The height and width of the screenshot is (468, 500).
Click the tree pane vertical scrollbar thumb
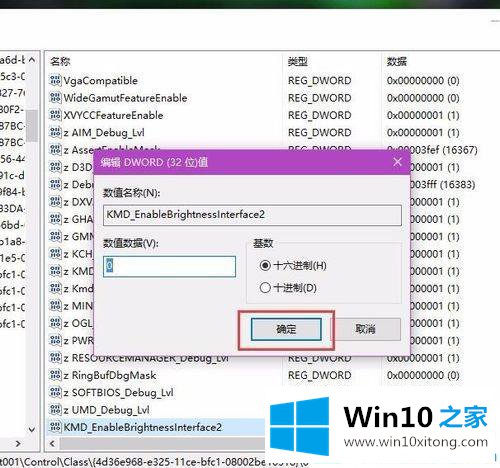32,126
